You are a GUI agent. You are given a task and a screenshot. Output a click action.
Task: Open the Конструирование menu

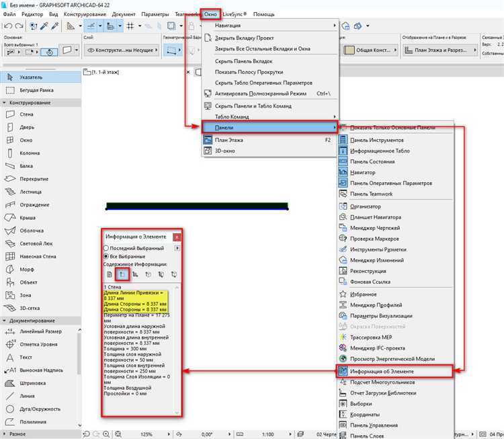pyautogui.click(x=85, y=14)
